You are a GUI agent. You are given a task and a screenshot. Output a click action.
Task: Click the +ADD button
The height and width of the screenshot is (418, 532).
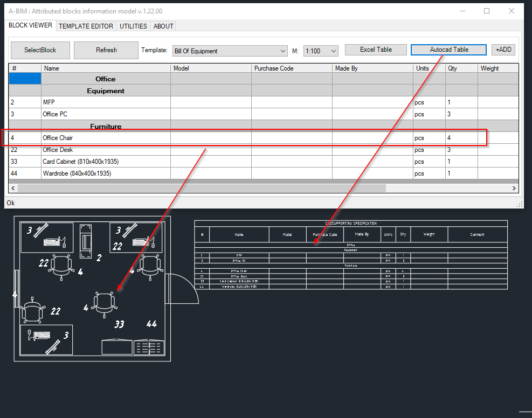pyautogui.click(x=503, y=50)
